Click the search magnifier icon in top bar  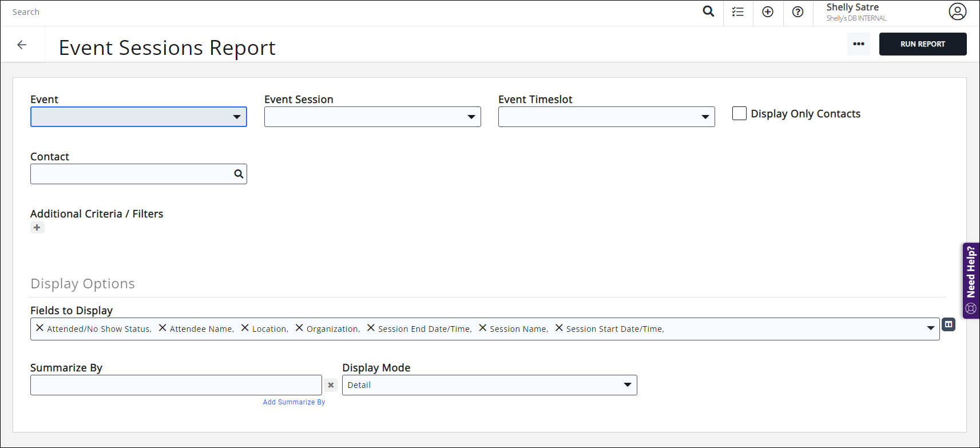pyautogui.click(x=708, y=11)
